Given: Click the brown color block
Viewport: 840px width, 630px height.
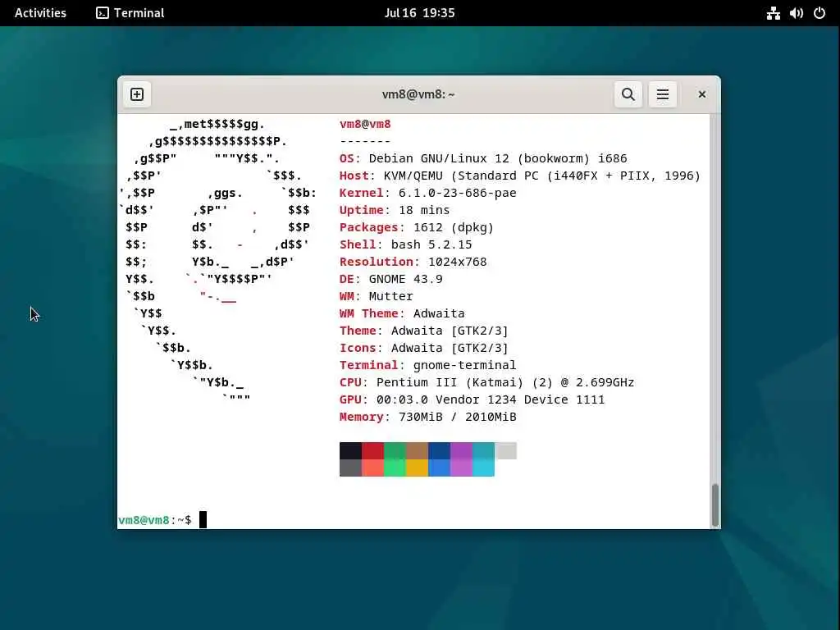Looking at the screenshot, I should pyautogui.click(x=417, y=450).
